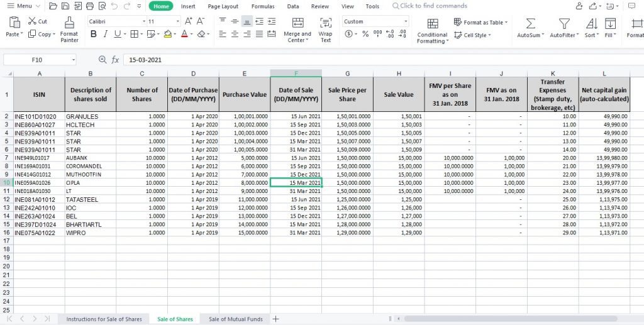
Task: Toggle italic formatting
Action: click(x=105, y=34)
